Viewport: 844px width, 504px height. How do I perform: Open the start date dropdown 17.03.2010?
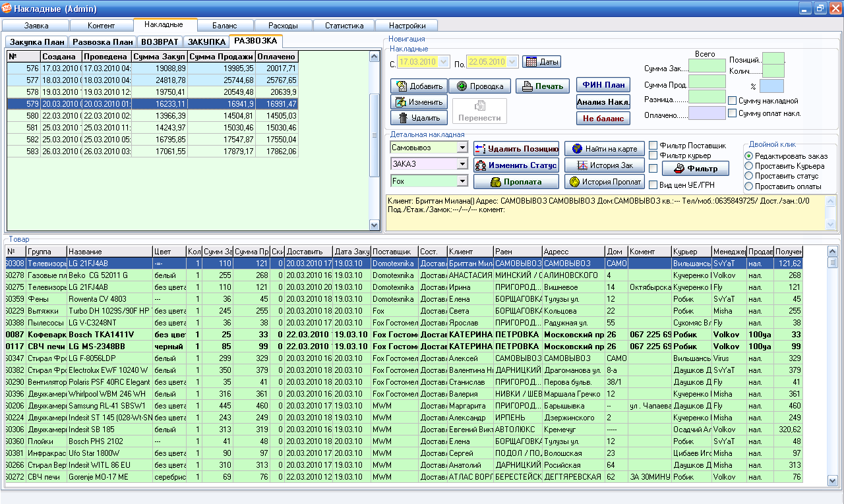444,63
